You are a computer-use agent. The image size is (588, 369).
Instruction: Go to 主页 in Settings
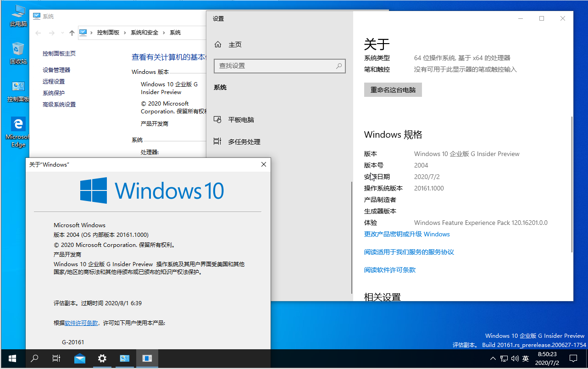[234, 45]
